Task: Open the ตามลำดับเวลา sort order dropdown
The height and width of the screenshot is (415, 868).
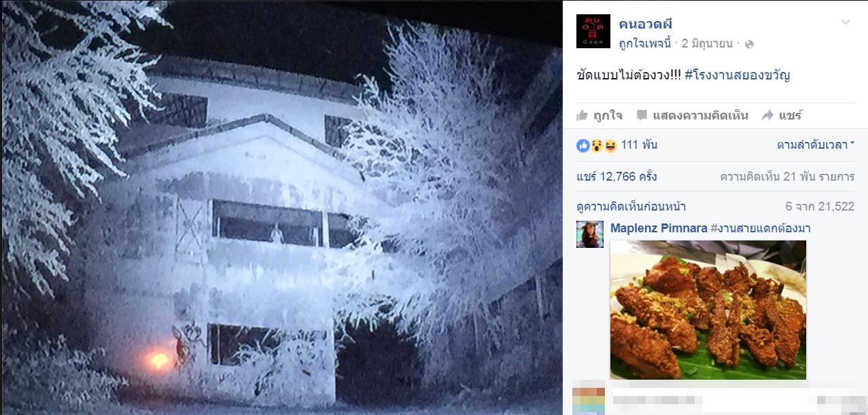Action: click(x=815, y=145)
